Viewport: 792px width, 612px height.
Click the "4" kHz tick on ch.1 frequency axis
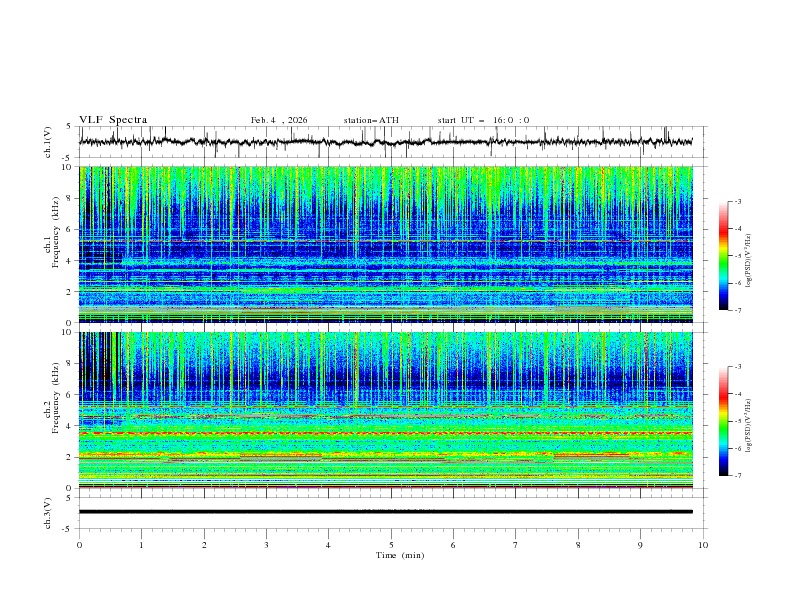(x=70, y=261)
